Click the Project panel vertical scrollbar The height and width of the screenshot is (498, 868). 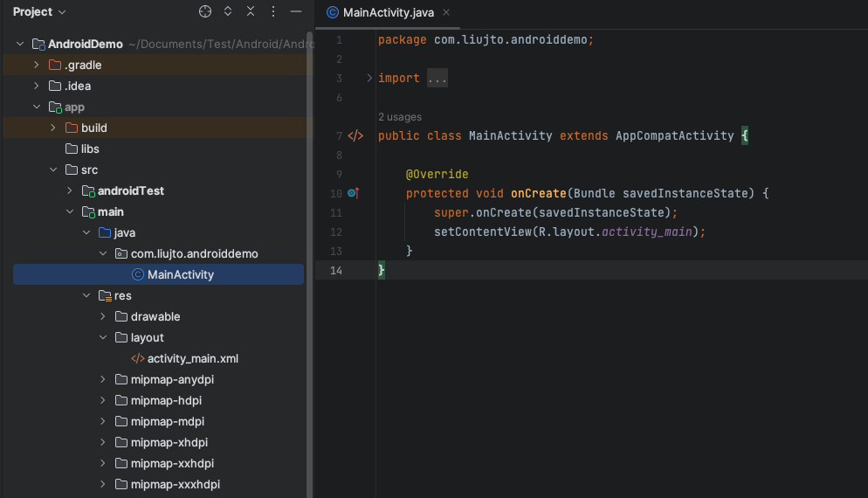coord(310,265)
